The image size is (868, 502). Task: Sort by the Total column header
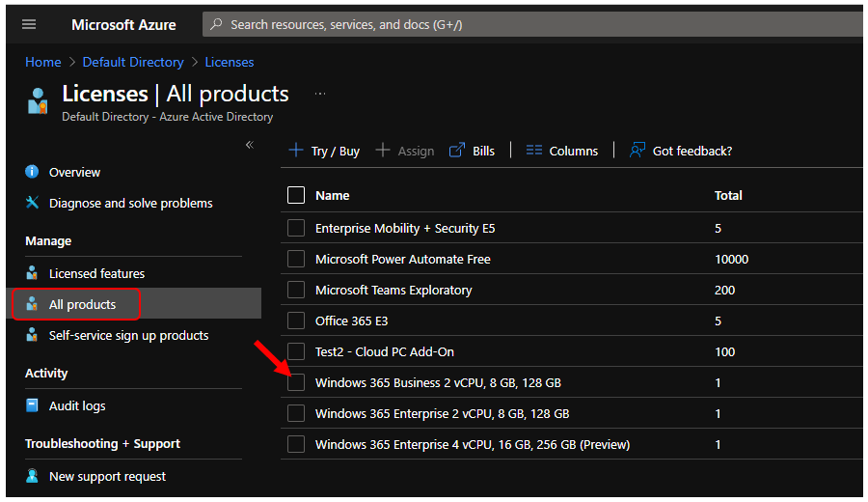728,195
